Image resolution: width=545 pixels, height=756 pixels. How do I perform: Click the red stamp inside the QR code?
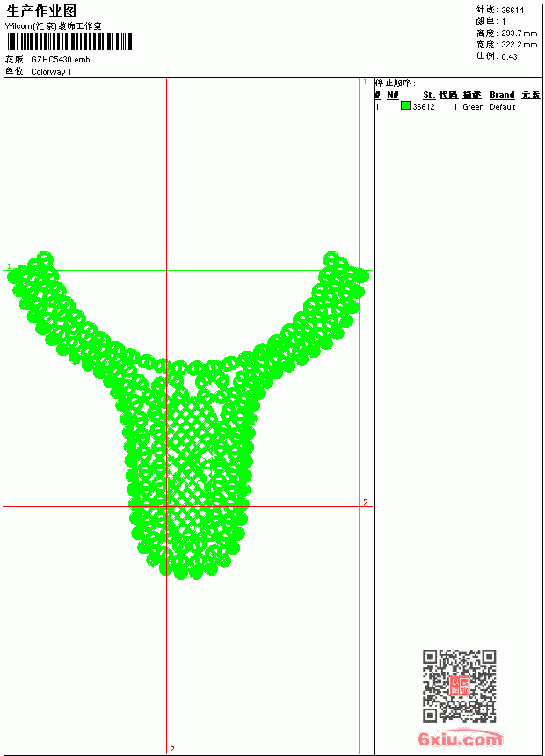459,685
